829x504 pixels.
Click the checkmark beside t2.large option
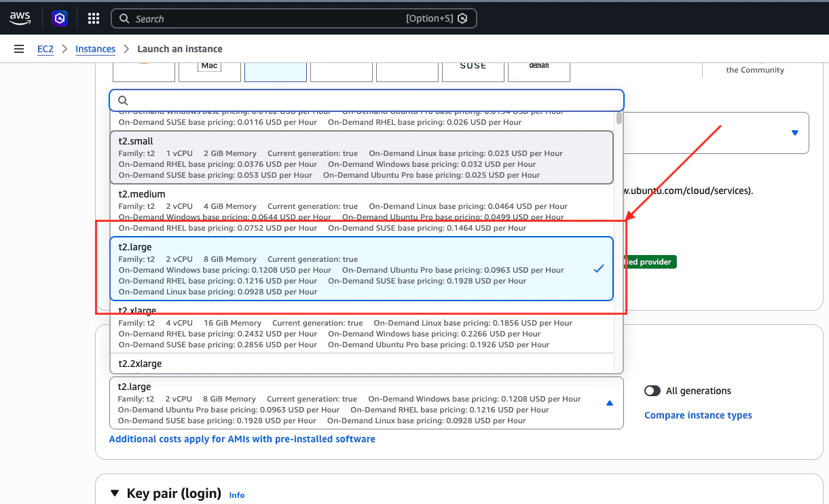pos(598,269)
